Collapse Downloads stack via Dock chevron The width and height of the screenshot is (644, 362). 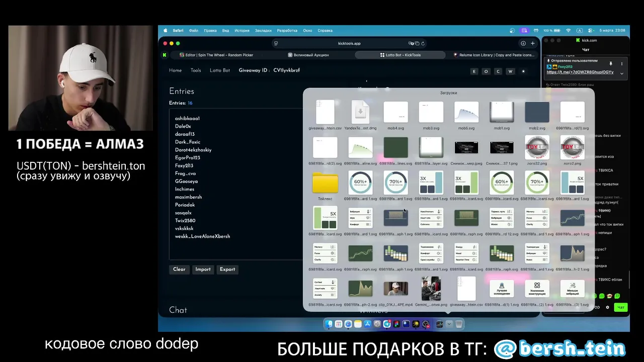pyautogui.click(x=449, y=324)
